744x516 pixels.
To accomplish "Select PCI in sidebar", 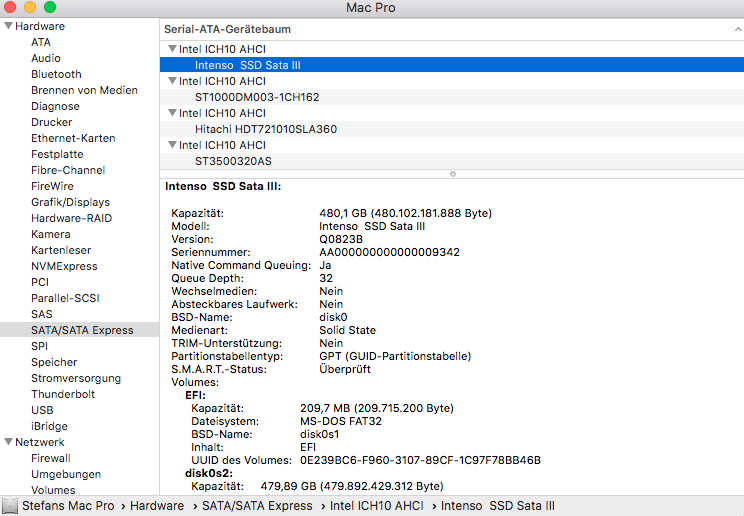I will click(x=40, y=282).
